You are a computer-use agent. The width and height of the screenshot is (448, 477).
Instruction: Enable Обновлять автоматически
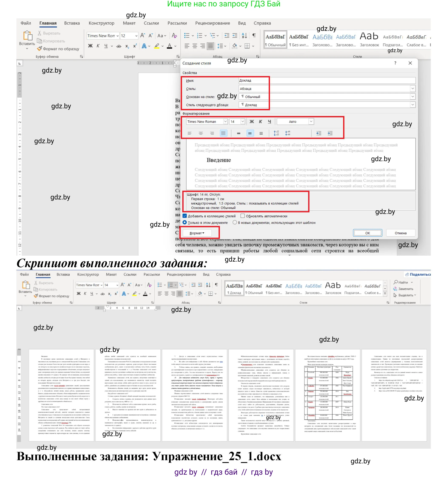[243, 216]
